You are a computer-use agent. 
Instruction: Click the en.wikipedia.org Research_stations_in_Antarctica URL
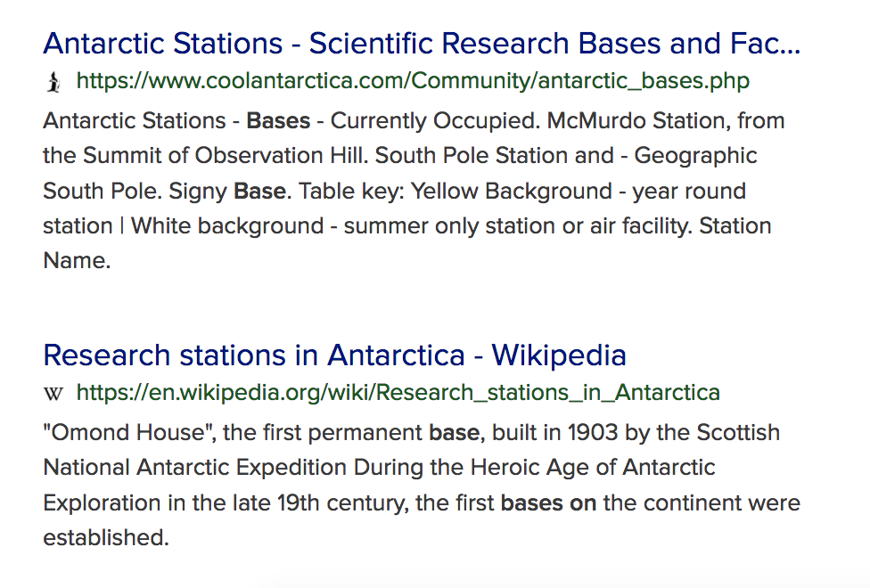point(398,393)
